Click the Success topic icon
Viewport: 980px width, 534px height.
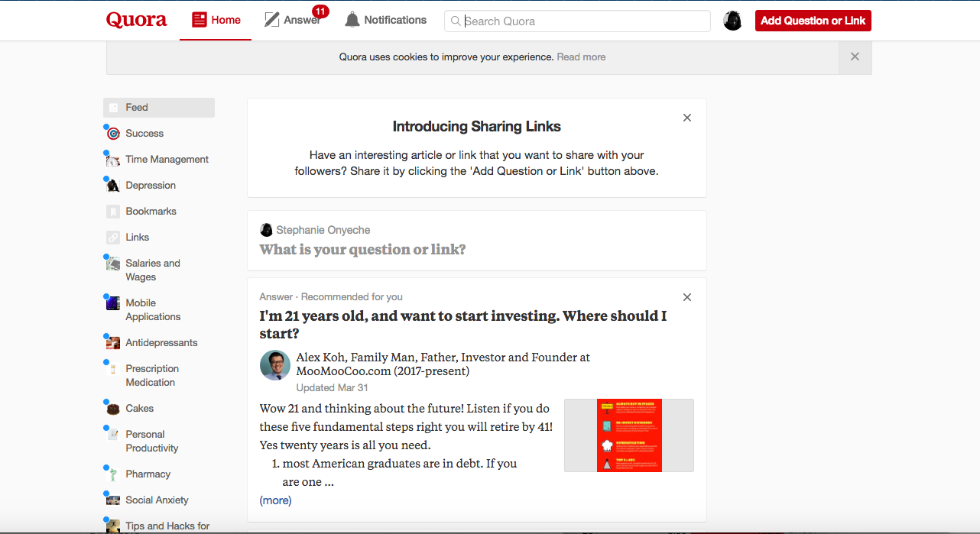(x=113, y=134)
